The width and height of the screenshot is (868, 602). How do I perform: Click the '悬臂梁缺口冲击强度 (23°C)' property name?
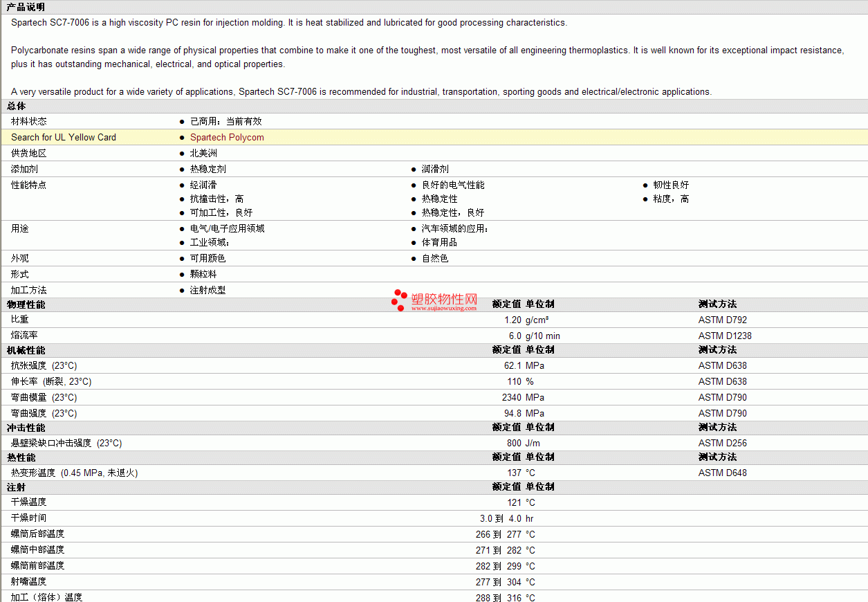[66, 443]
